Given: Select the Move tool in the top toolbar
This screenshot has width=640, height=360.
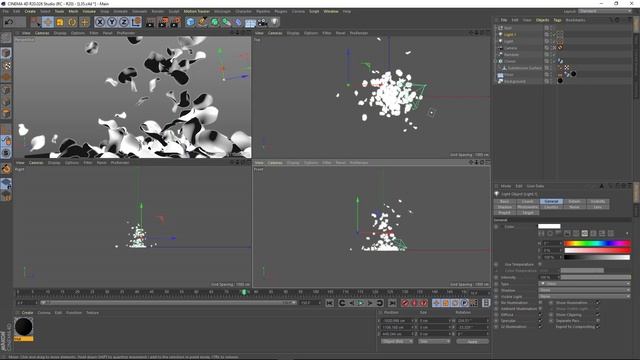Looking at the screenshot, I should [47, 22].
